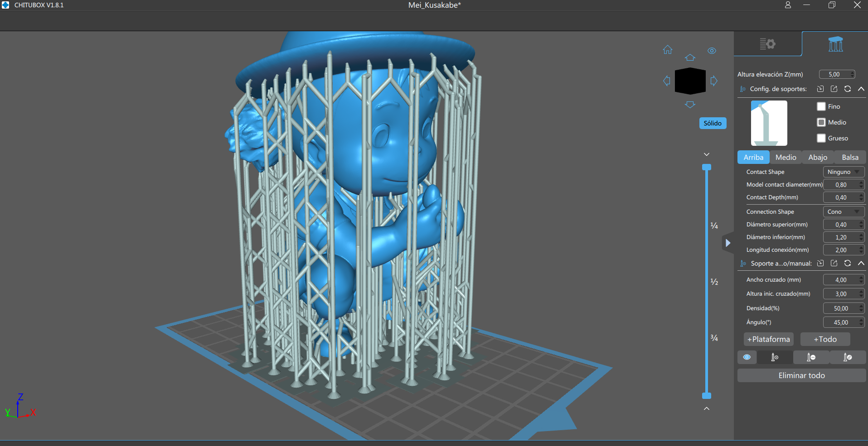Viewport: 868px width, 446px height.
Task: Click the +Todo button
Action: point(825,339)
